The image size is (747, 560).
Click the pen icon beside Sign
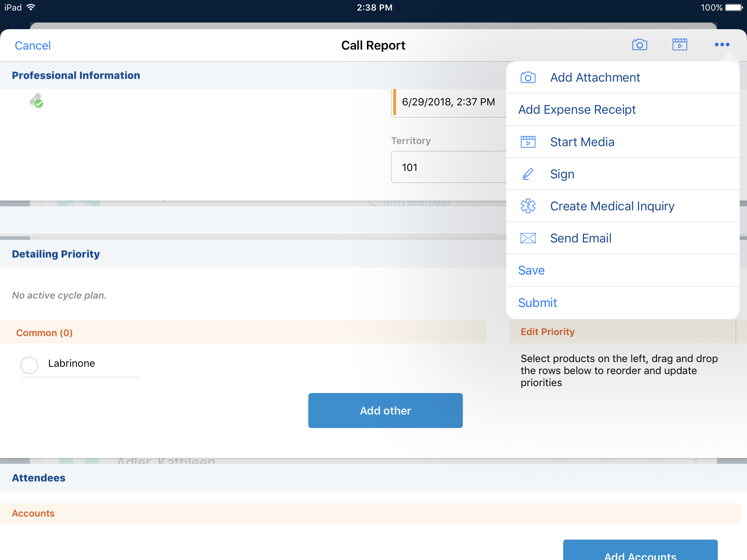point(528,174)
